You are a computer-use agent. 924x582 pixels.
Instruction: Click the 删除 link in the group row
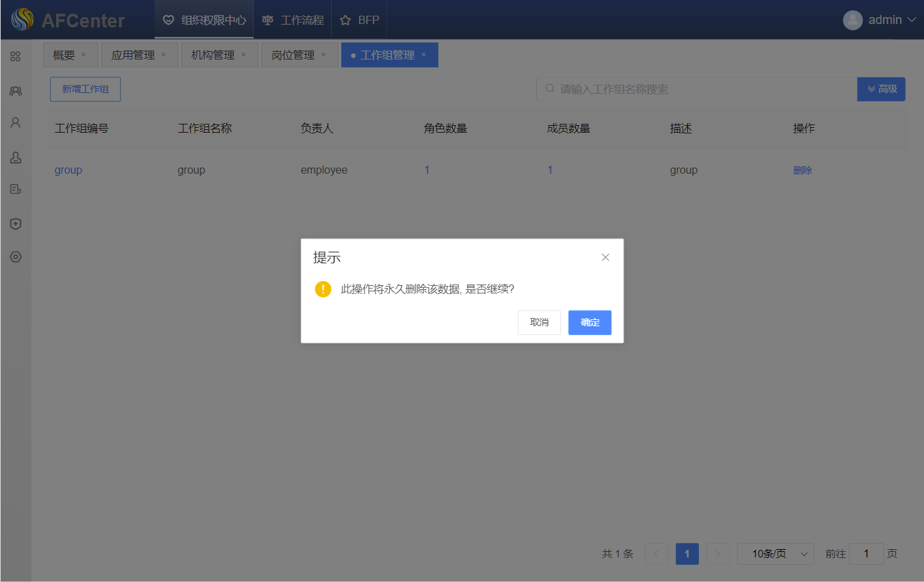(x=802, y=170)
